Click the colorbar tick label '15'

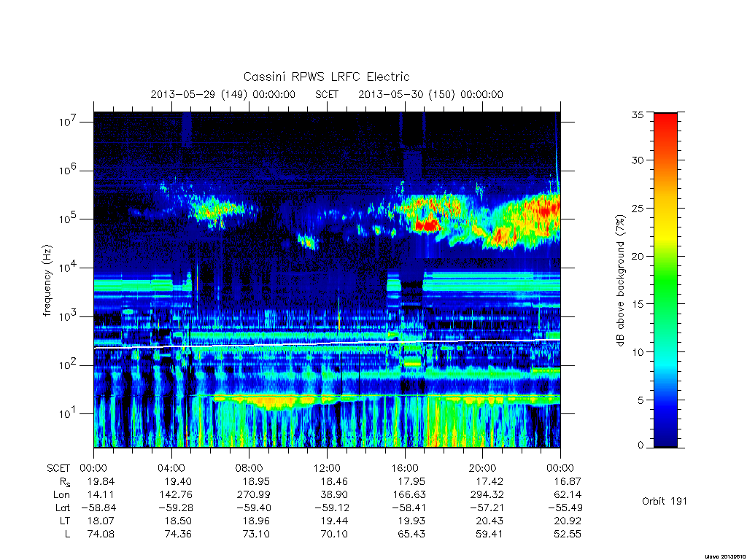637,304
